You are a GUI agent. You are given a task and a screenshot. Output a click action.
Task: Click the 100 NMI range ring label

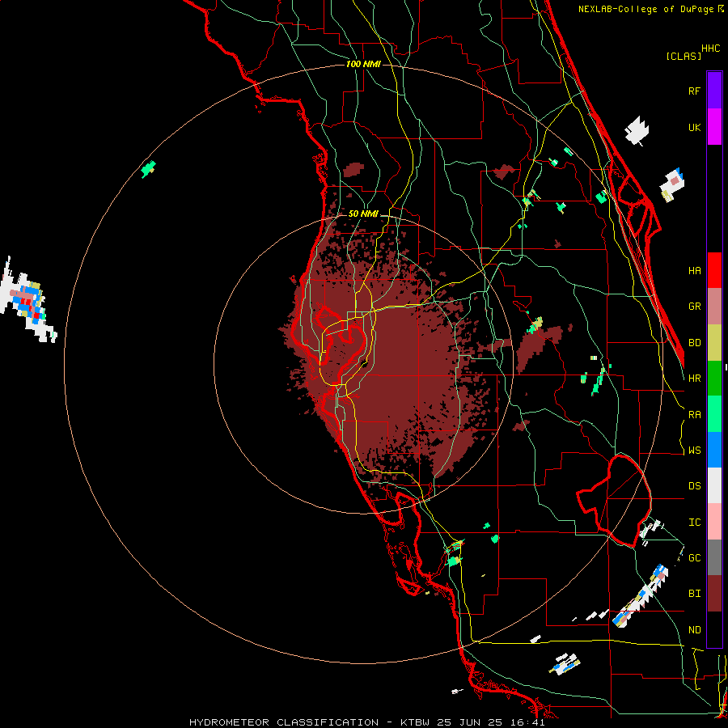click(363, 64)
